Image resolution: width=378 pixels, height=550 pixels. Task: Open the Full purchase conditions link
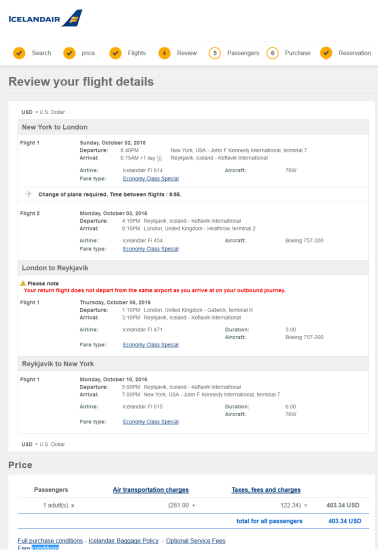pos(50,541)
